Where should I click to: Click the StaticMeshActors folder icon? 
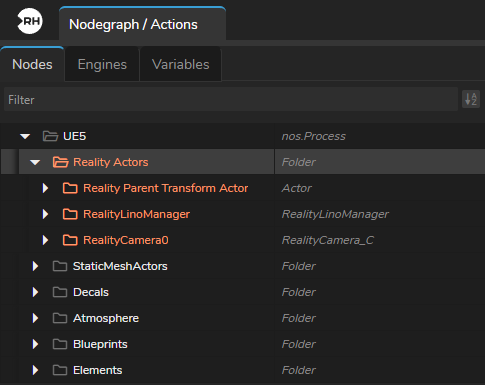(x=60, y=266)
